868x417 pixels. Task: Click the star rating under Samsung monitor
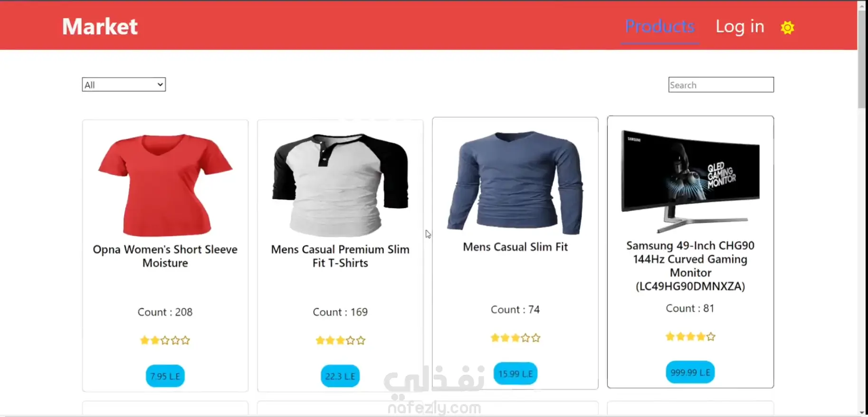[x=690, y=336]
